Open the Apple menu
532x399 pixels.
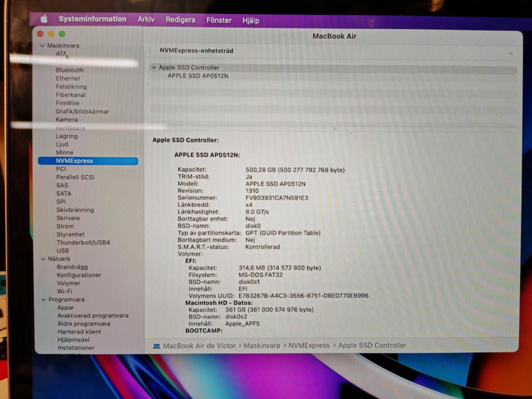click(x=44, y=19)
